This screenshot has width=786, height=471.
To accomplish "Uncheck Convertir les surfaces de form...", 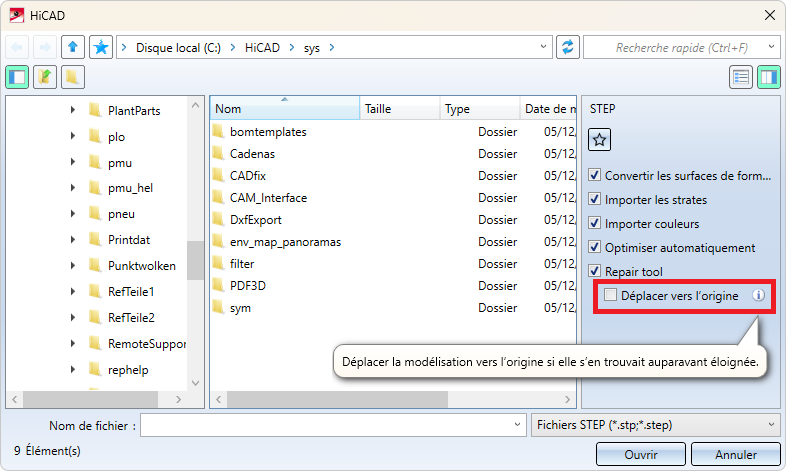I will pos(595,175).
